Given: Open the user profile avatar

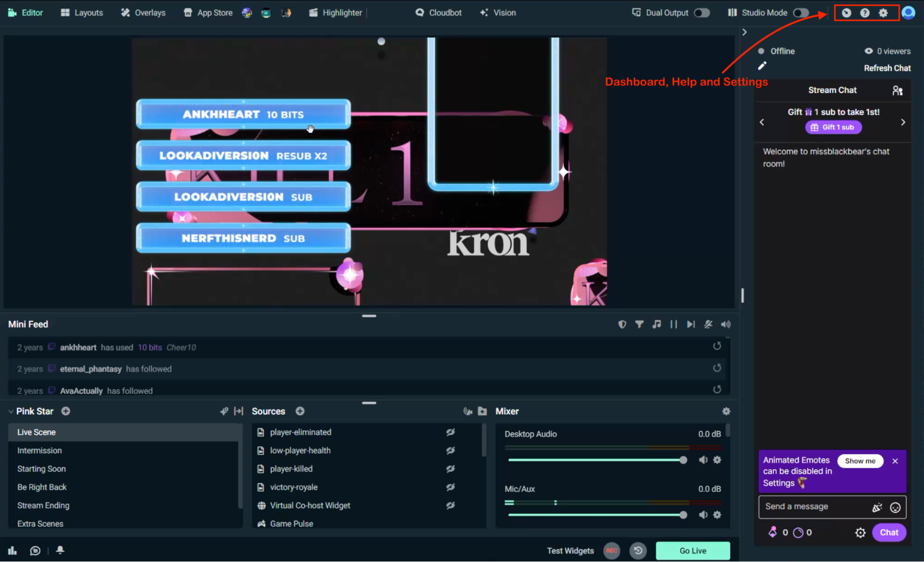Looking at the screenshot, I should pos(909,12).
